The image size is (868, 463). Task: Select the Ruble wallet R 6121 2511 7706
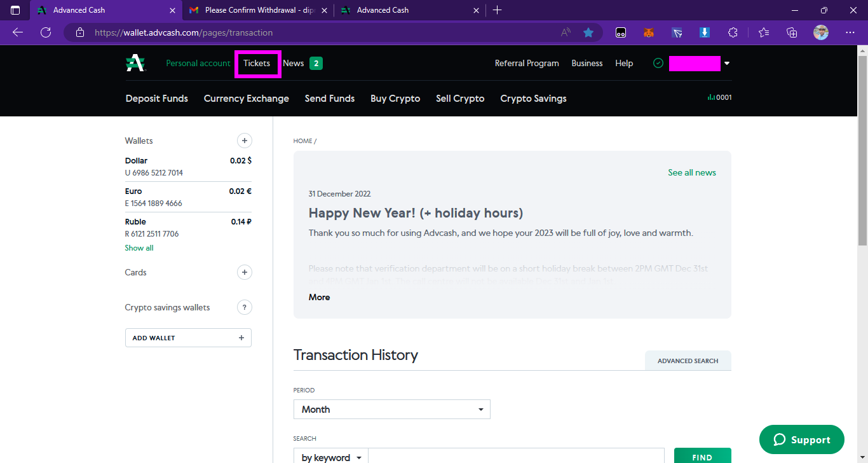pos(188,228)
